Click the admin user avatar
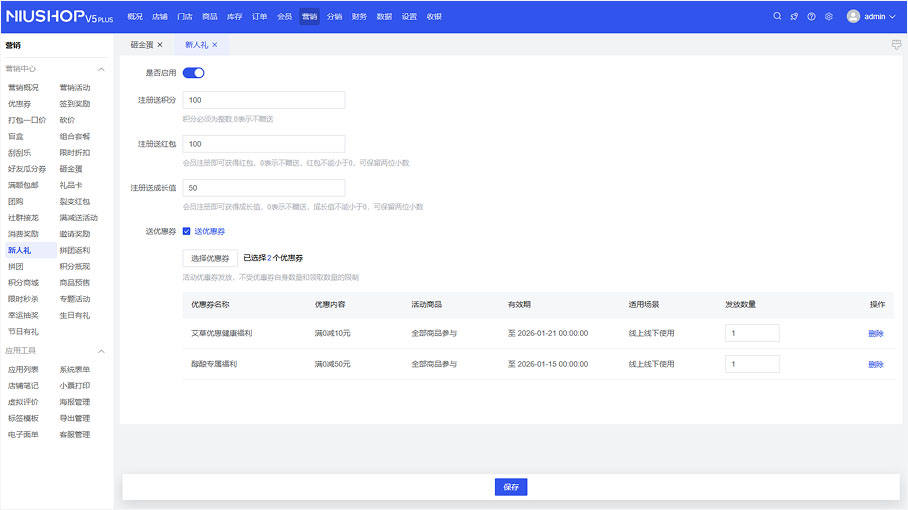This screenshot has width=908, height=510. tap(853, 17)
